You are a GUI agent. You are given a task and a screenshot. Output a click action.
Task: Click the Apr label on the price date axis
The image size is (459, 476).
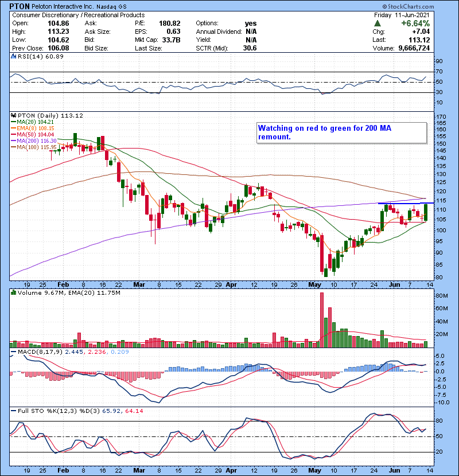[x=231, y=284]
